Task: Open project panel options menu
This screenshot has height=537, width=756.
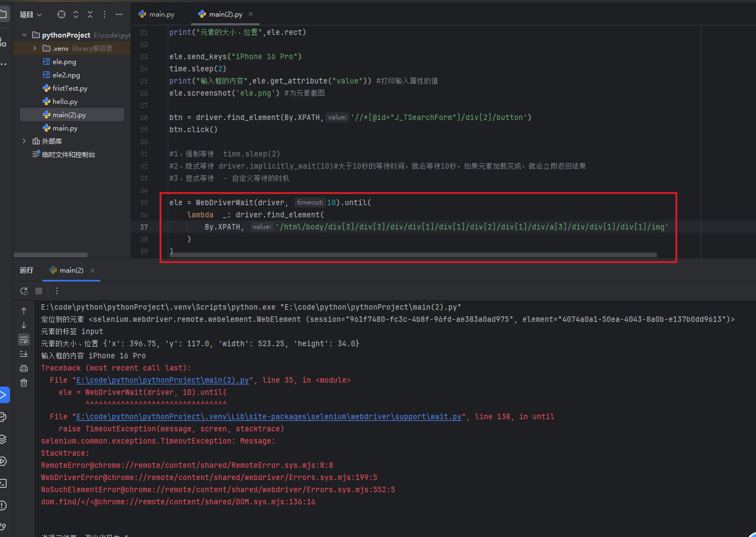Action: pyautogui.click(x=105, y=14)
